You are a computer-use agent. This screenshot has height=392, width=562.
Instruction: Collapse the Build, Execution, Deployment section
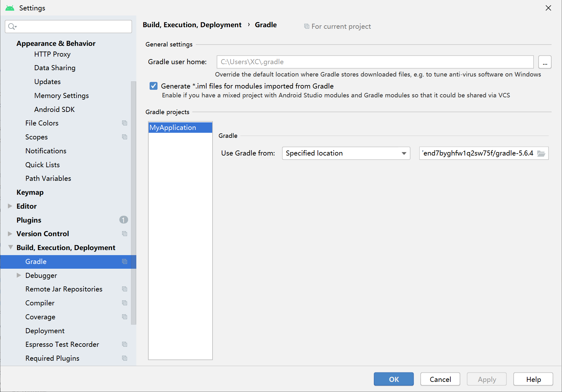[x=10, y=247]
